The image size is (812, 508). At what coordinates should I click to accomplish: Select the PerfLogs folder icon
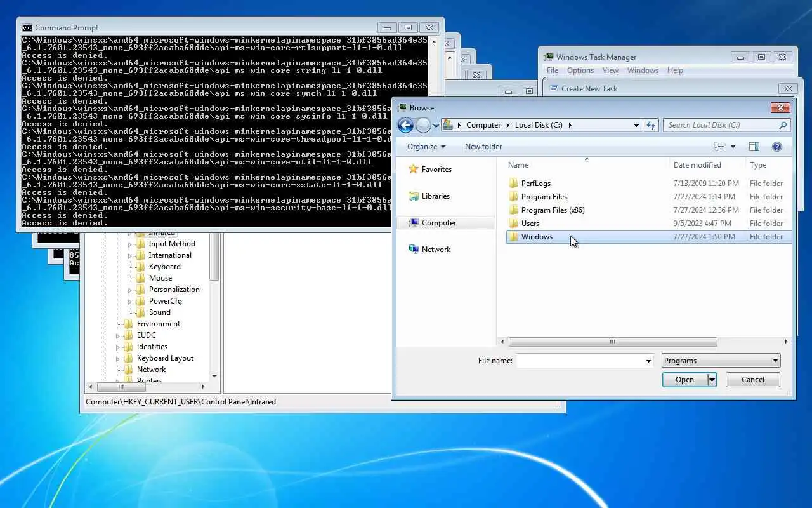pos(514,183)
